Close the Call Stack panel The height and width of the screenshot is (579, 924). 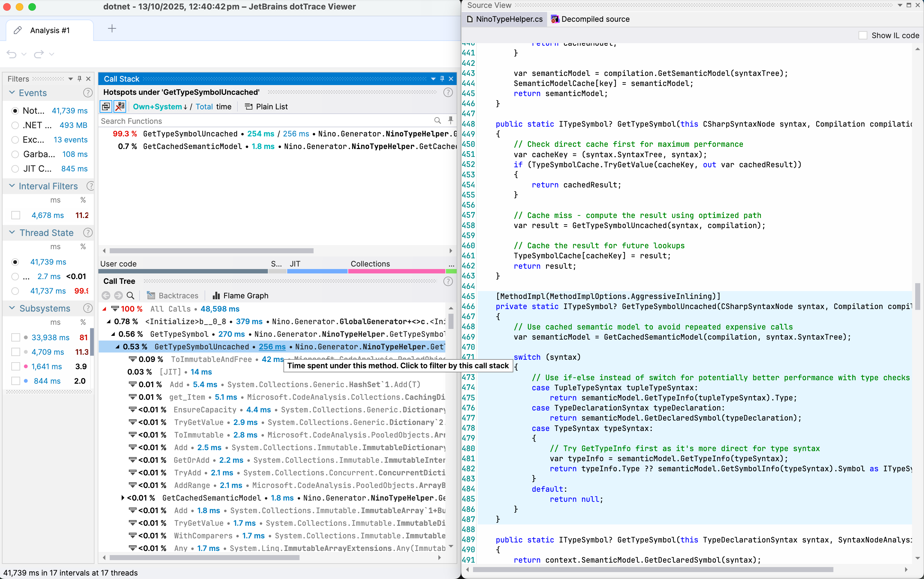(451, 78)
